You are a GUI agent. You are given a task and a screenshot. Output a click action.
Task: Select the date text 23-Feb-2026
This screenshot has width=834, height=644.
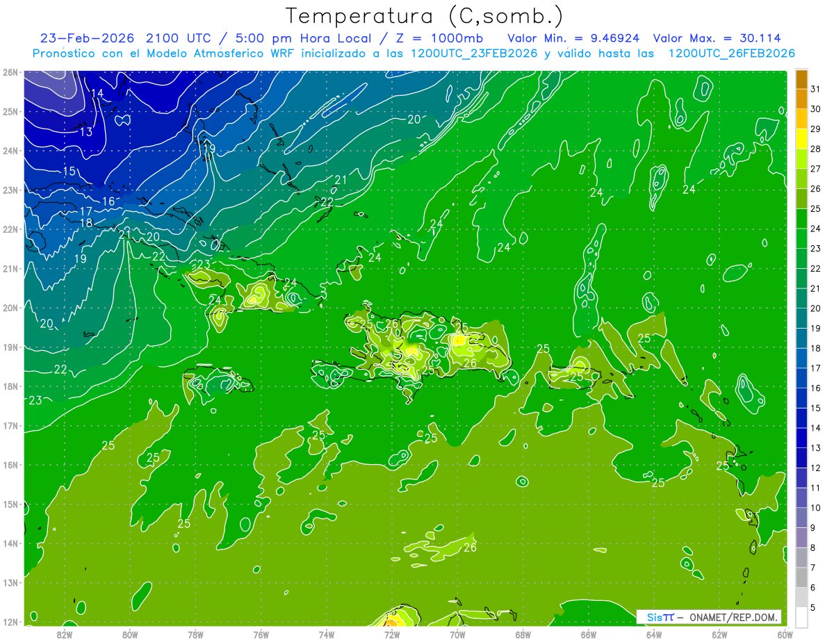tap(88, 38)
